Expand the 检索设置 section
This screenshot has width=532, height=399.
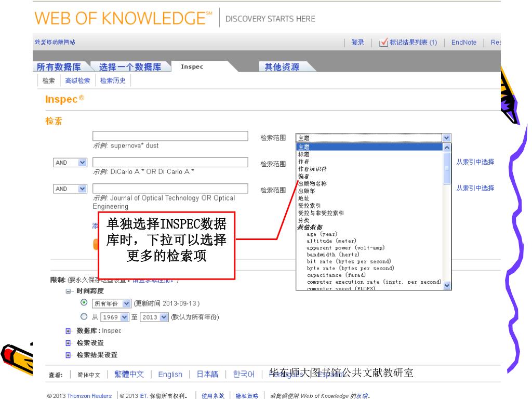[x=68, y=343]
